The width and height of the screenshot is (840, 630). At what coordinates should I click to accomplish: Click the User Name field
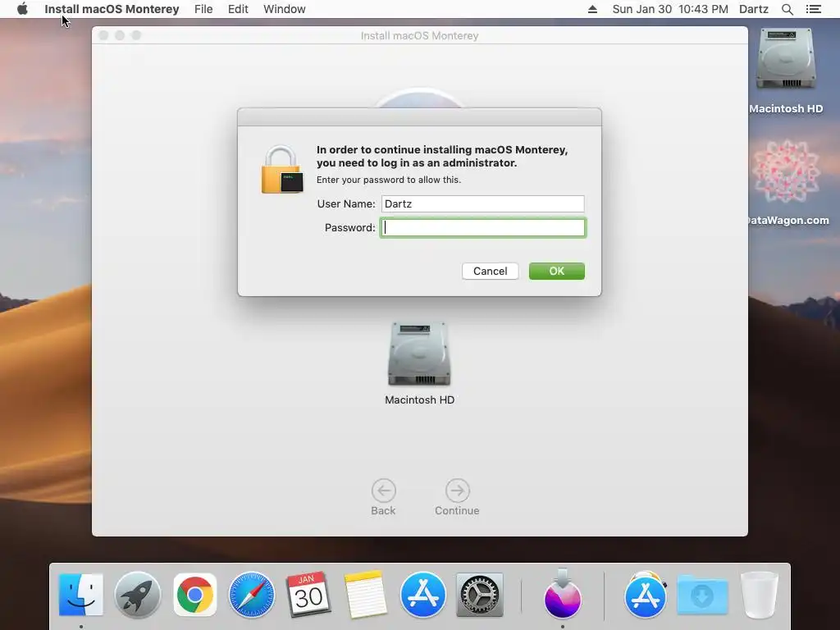pyautogui.click(x=482, y=203)
